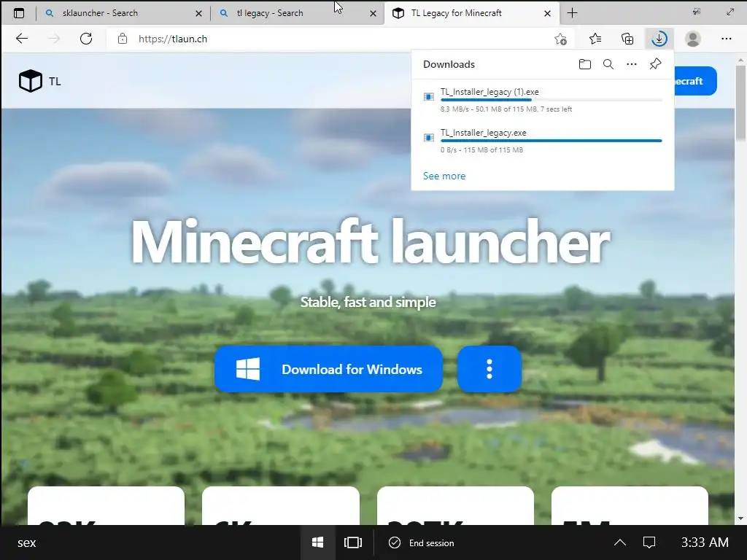
Task: Open downloads folder icon
Action: point(584,64)
